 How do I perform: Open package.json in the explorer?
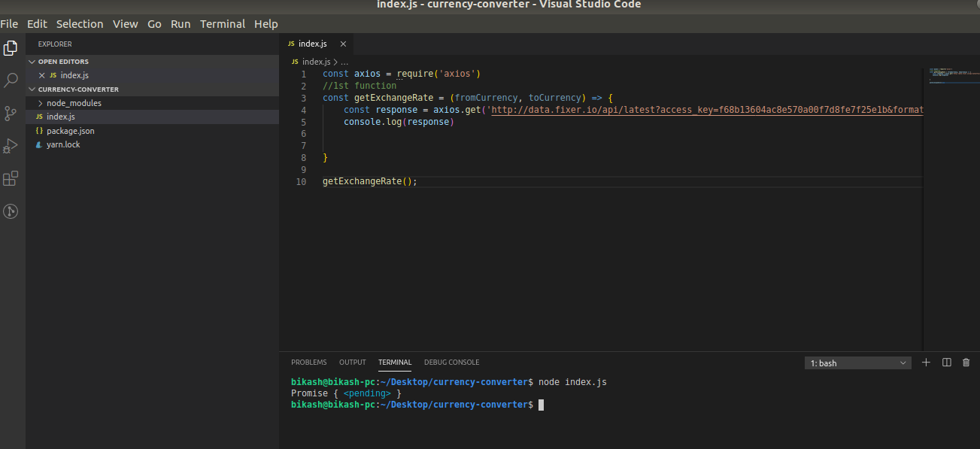pyautogui.click(x=152, y=131)
